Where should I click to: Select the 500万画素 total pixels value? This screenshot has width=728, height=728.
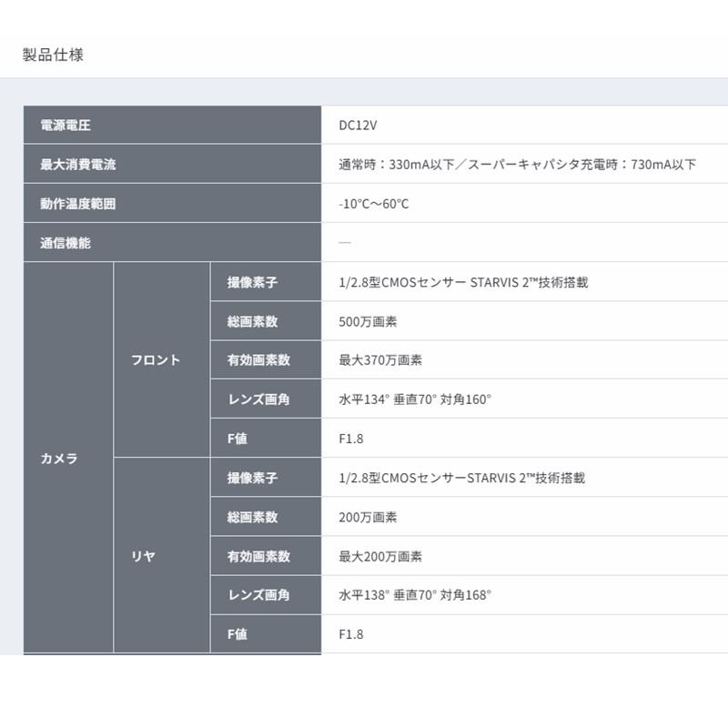tap(368, 321)
